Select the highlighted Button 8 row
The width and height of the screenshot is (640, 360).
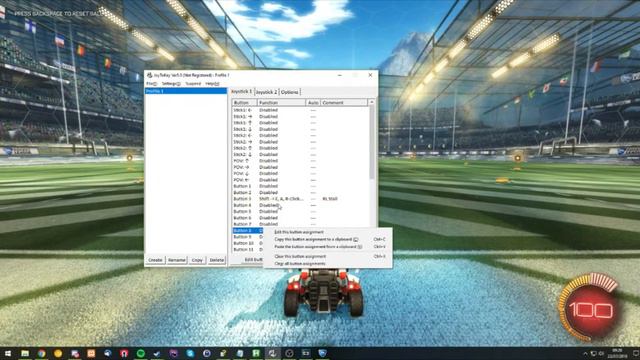[248, 231]
